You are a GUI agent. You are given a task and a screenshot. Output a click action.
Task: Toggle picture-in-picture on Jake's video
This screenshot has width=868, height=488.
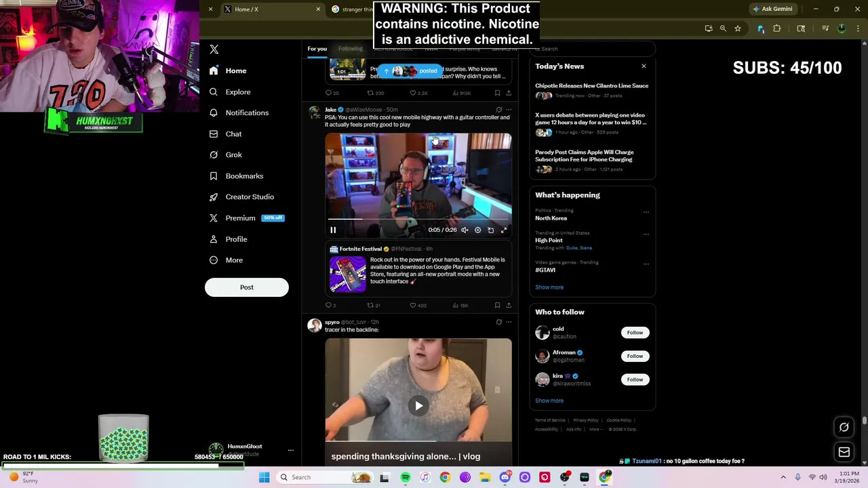point(490,230)
